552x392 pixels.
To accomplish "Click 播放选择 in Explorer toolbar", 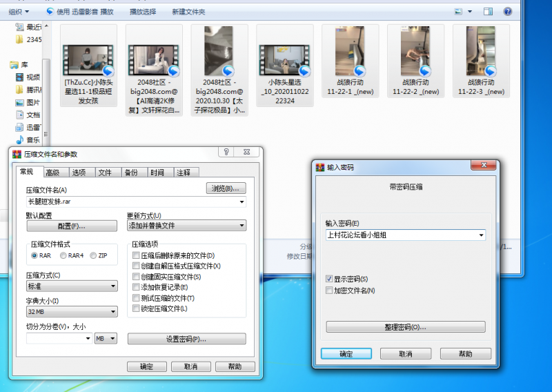I will pos(143,12).
